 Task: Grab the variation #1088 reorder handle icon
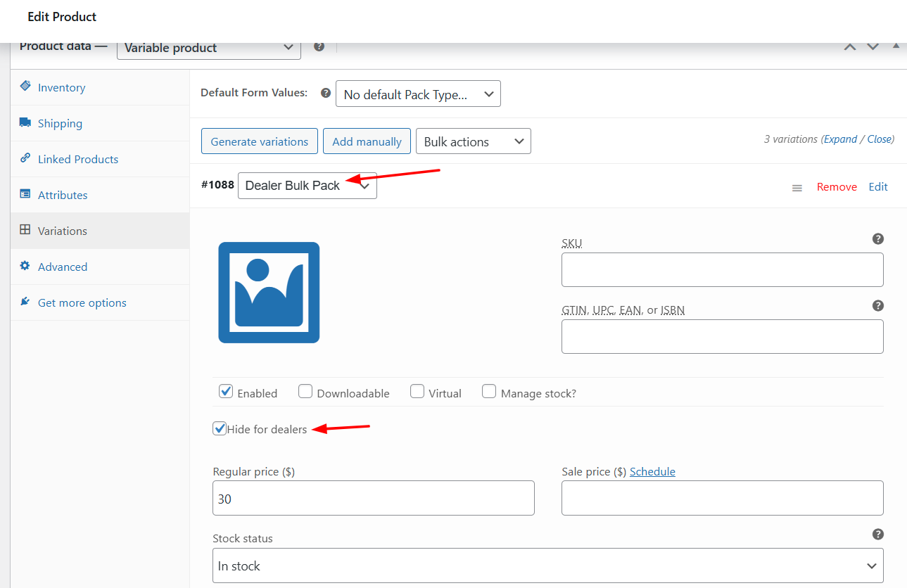point(797,188)
